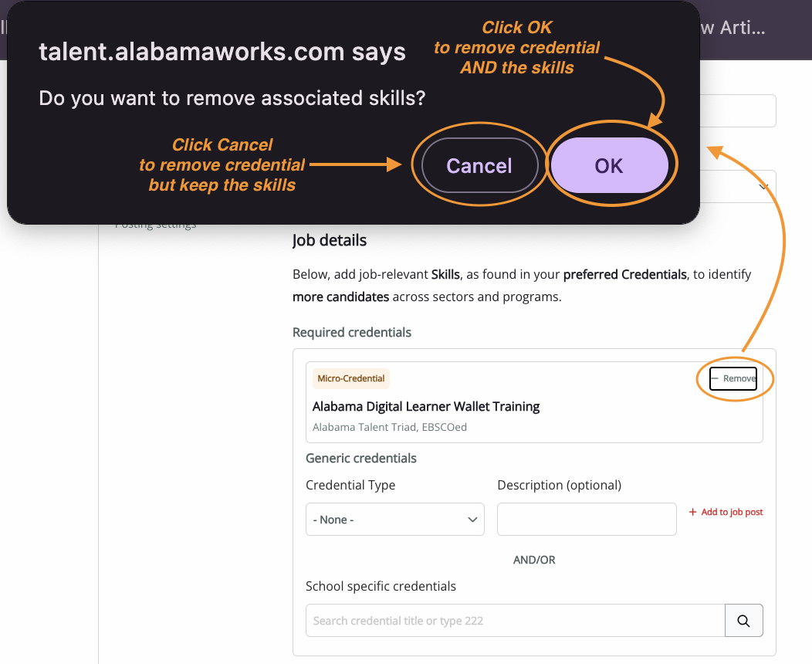Click the partially visible text field at top right

tap(738, 110)
